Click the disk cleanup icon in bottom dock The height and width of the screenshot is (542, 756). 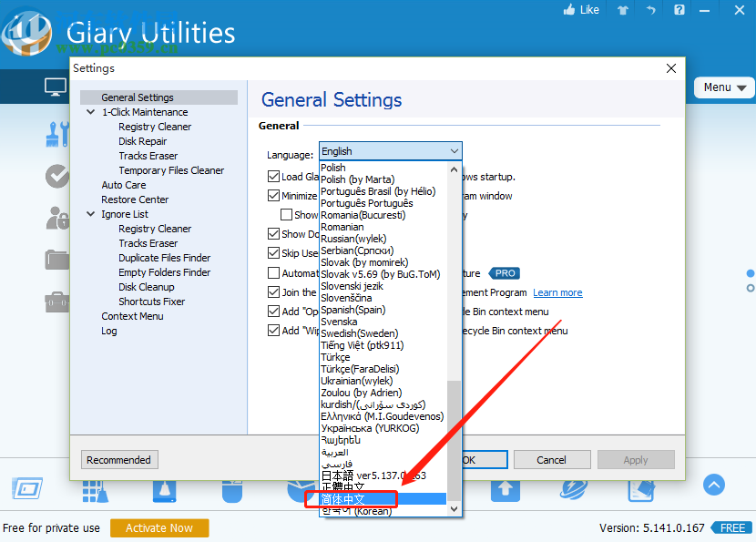click(x=165, y=491)
